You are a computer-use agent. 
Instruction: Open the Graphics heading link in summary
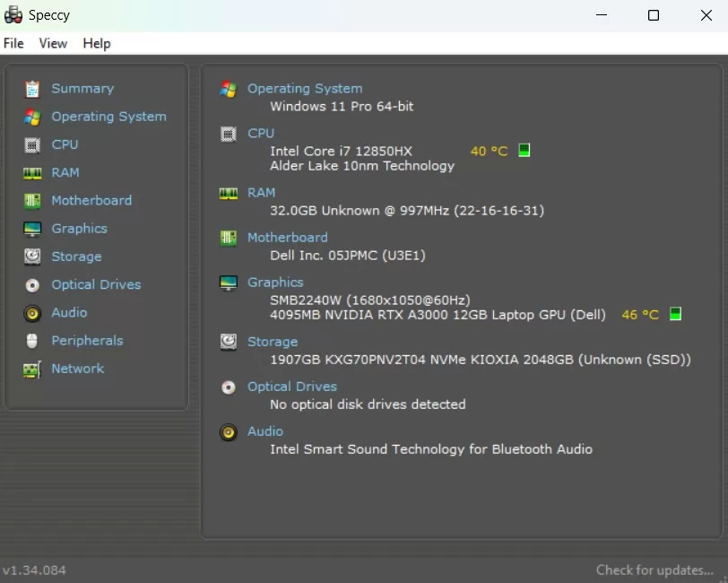pos(275,282)
